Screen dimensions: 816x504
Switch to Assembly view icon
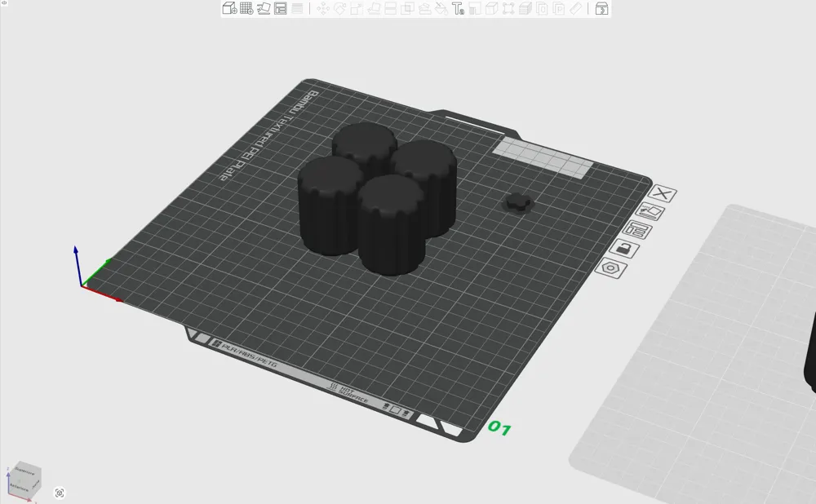601,8
